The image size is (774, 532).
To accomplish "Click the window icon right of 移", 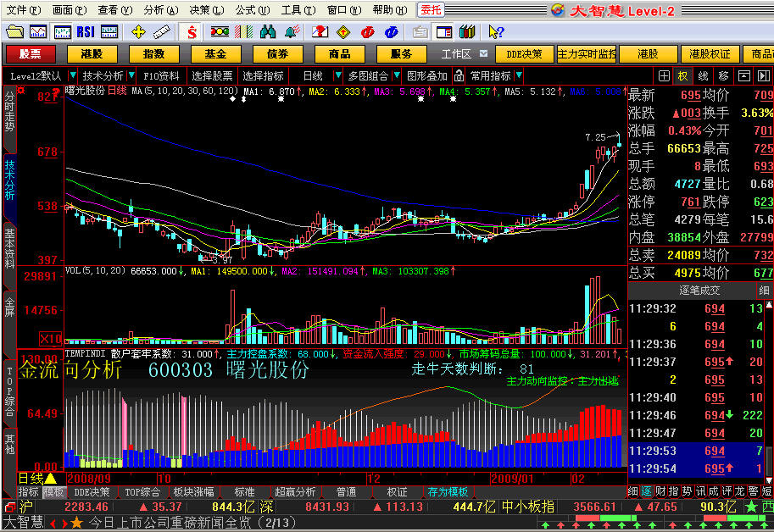I will click(x=743, y=76).
